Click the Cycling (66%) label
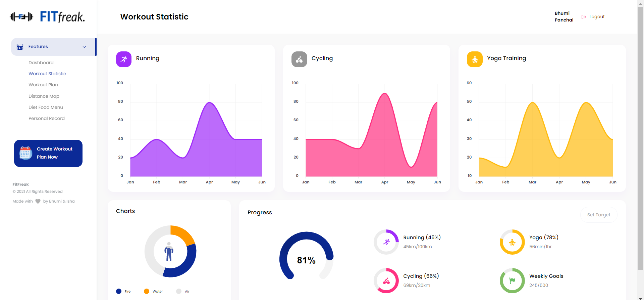This screenshot has height=300, width=644. (421, 276)
